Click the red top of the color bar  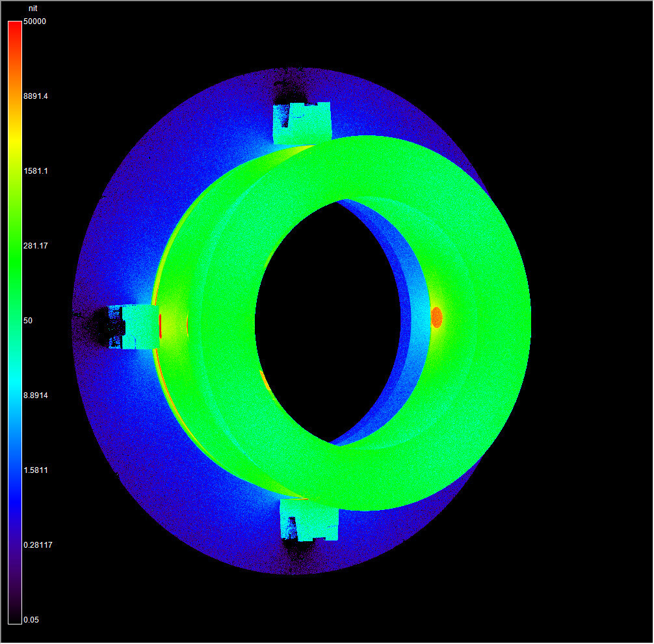14,27
